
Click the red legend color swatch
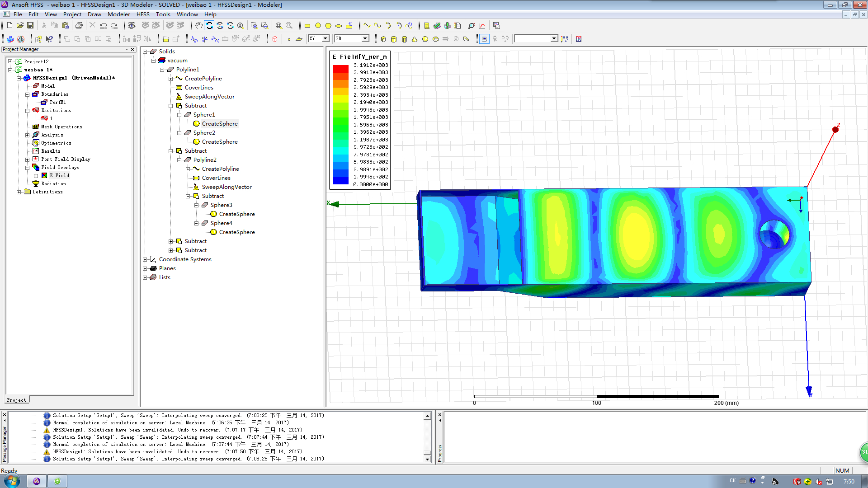(340, 68)
